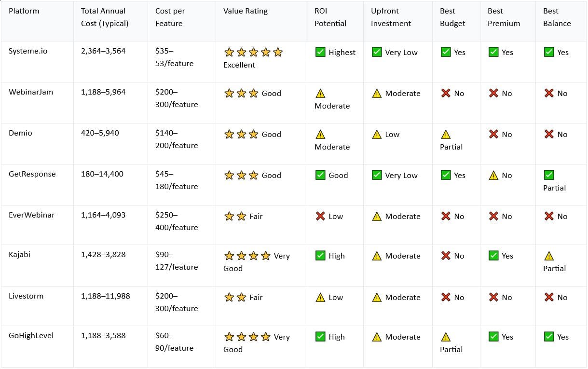Viewport: 588px width, 369px height.
Task: Click the warning icon beside Demio Low upfront investment
Action: click(377, 135)
